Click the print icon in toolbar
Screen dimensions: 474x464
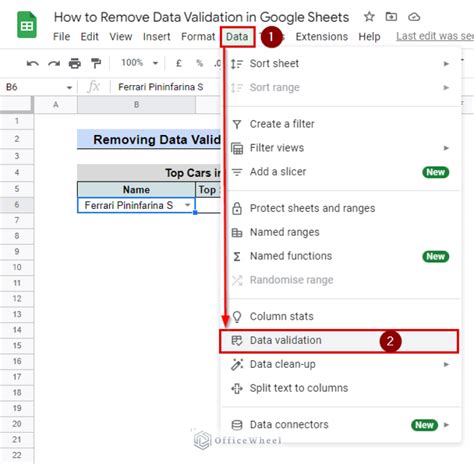pyautogui.click(x=75, y=63)
